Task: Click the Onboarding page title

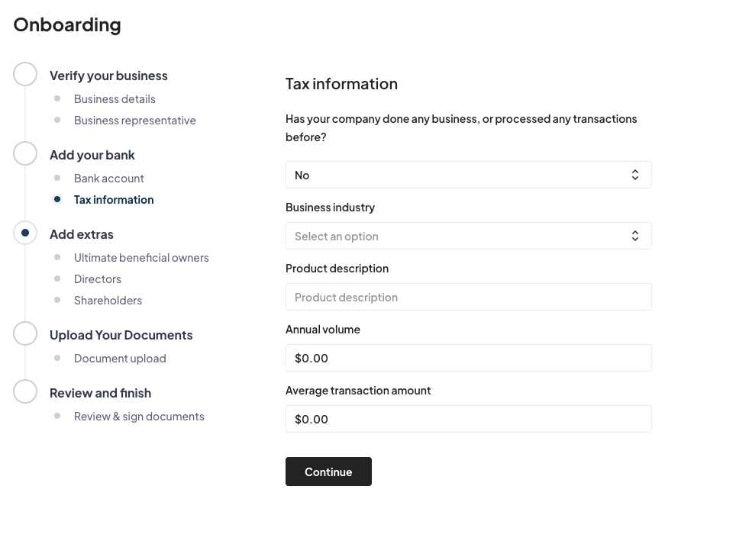Action: pyautogui.click(x=67, y=25)
